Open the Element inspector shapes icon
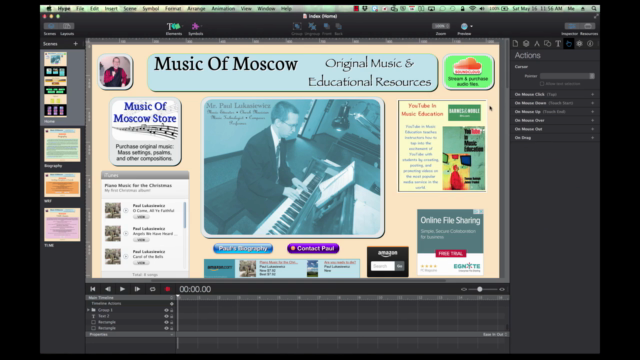 click(x=547, y=44)
